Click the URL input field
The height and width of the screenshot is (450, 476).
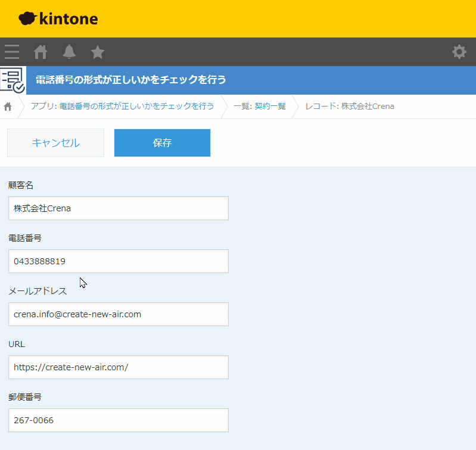pyautogui.click(x=119, y=367)
